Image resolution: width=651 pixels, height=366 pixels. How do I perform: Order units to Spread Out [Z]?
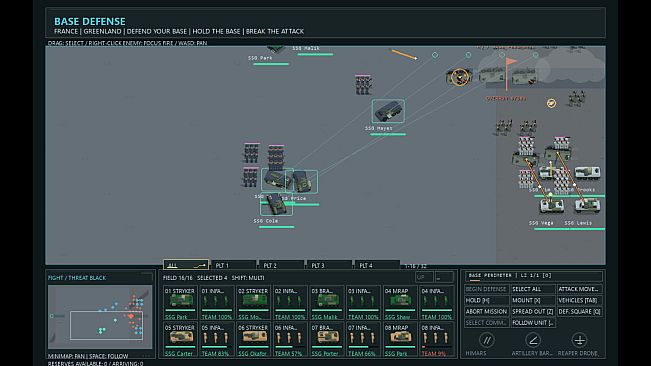click(x=533, y=311)
